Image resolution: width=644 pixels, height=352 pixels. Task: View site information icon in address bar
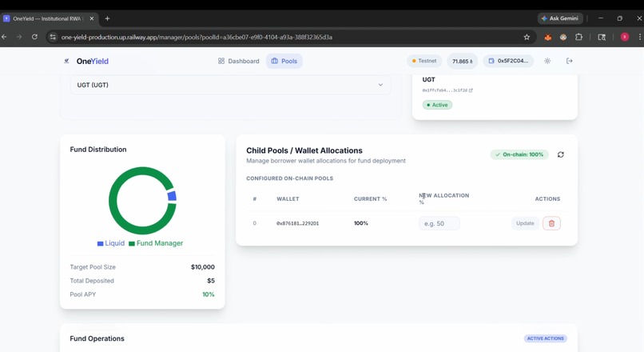53,37
